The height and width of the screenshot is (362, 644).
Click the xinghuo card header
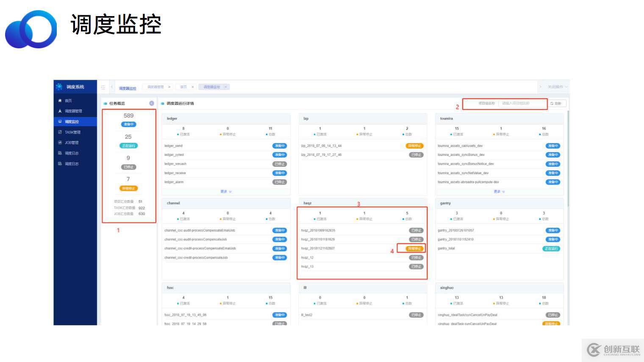500,288
